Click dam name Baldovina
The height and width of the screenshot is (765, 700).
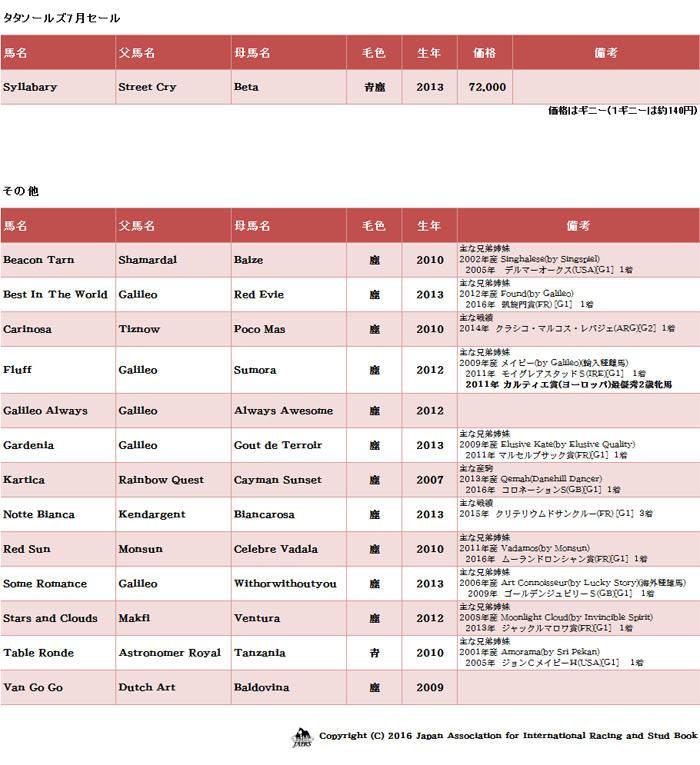(x=261, y=687)
